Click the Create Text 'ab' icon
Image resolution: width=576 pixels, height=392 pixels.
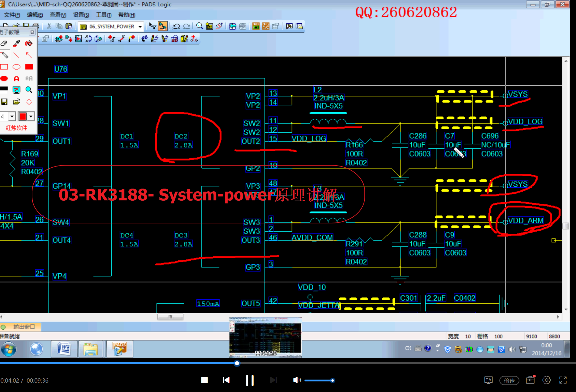(144, 39)
